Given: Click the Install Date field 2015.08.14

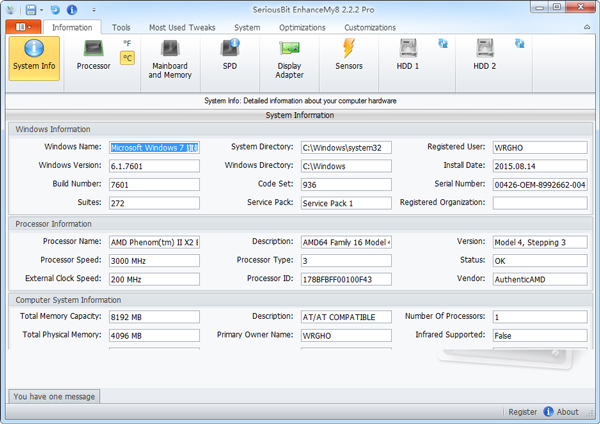Looking at the screenshot, I should coord(540,166).
